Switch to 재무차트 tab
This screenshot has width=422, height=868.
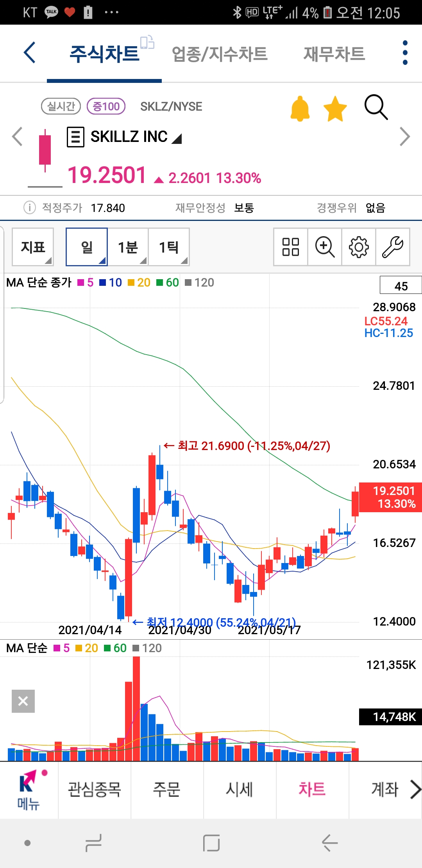(x=334, y=54)
